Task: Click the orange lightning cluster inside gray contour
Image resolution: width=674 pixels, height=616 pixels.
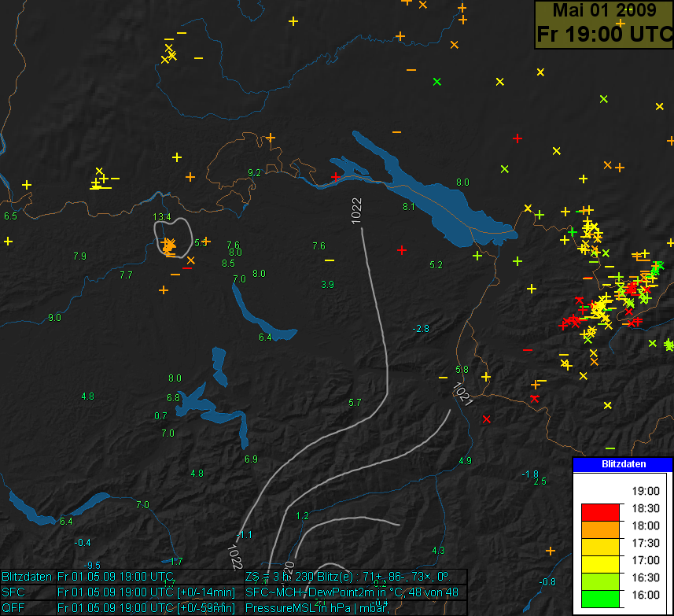Action: pos(168,246)
